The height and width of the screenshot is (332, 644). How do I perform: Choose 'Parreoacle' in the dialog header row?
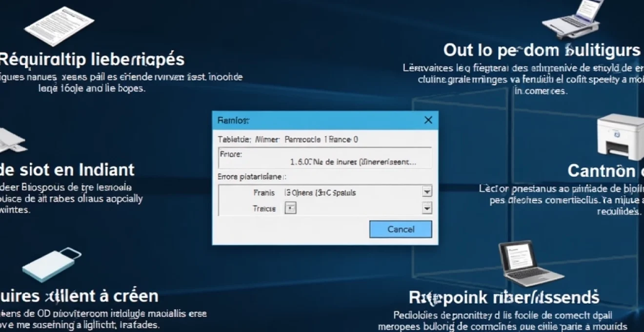(303, 140)
